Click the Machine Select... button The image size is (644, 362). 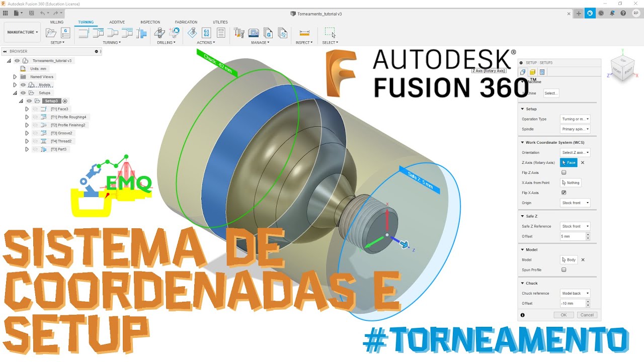coord(551,93)
